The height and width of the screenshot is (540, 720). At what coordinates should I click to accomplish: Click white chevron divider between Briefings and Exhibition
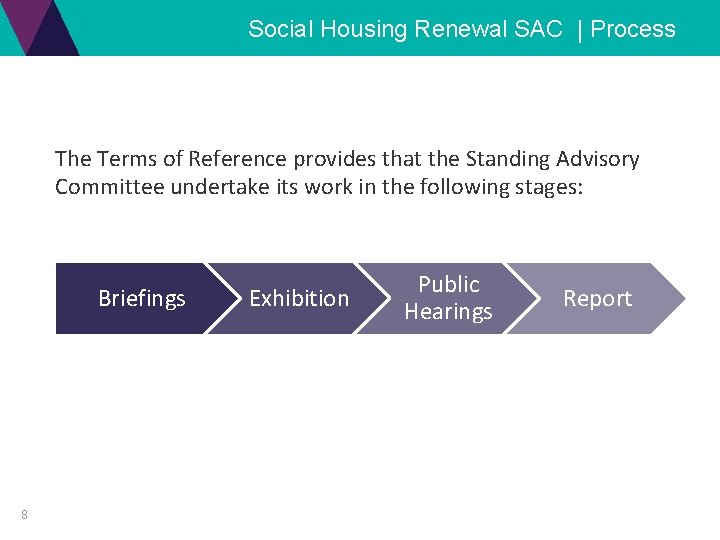pyautogui.click(x=223, y=298)
